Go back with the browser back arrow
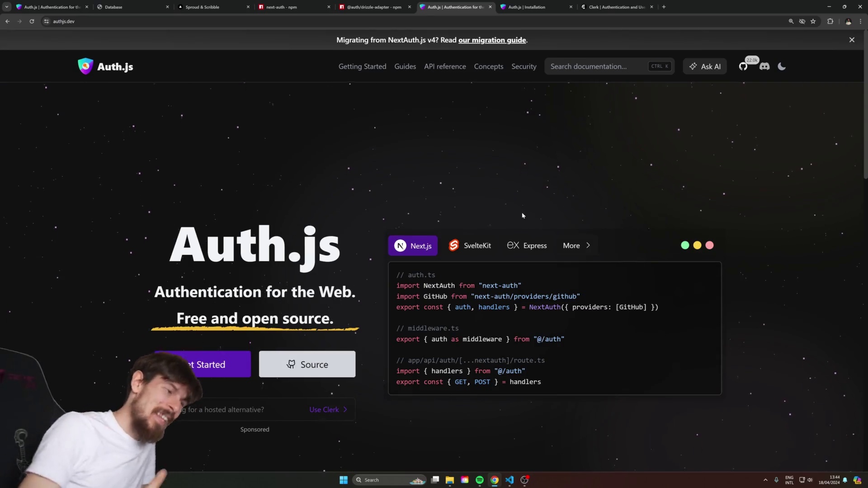The image size is (868, 488). pyautogui.click(x=8, y=21)
